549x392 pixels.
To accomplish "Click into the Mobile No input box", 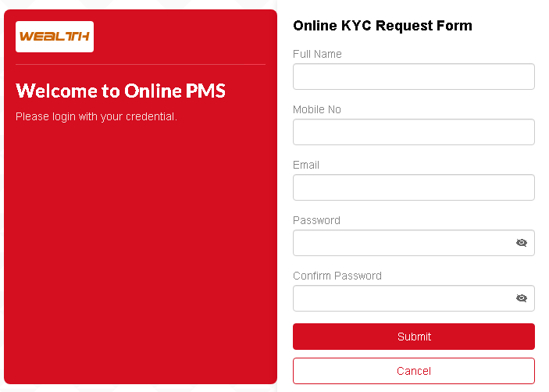I will [x=413, y=132].
